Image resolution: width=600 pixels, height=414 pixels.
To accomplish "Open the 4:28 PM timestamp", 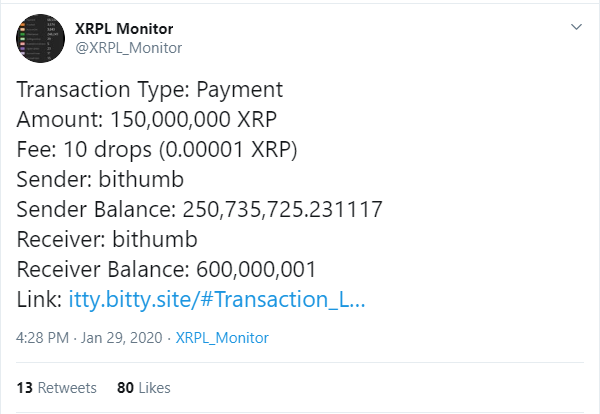I will (x=42, y=338).
